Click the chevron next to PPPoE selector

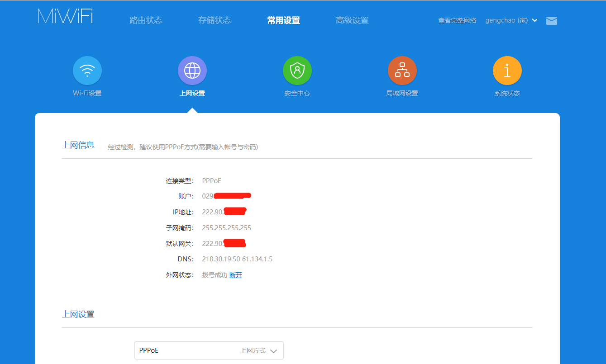pyautogui.click(x=273, y=350)
